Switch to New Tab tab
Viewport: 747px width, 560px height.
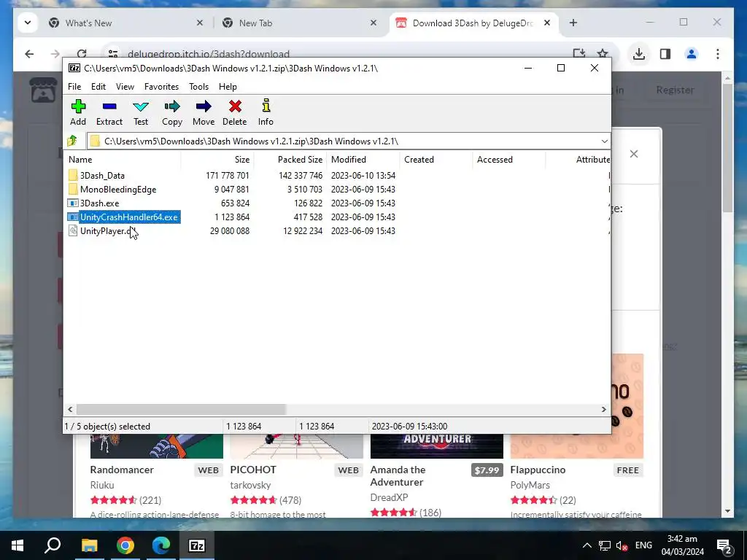point(300,23)
